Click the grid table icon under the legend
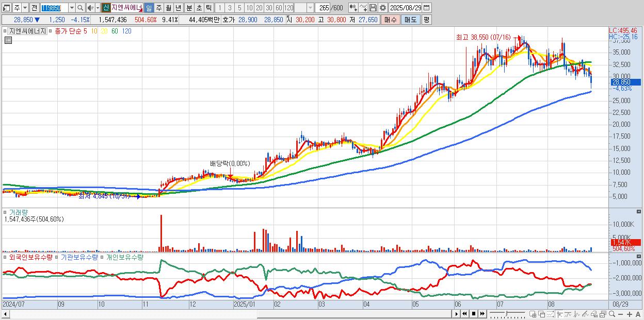This screenshot has height=320, width=644. point(8,40)
